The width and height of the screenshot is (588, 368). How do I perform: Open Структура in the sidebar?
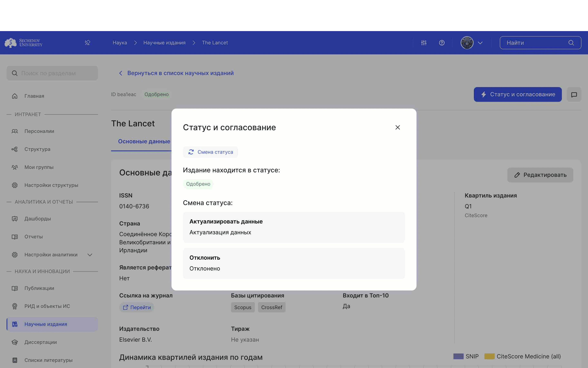(x=52, y=149)
